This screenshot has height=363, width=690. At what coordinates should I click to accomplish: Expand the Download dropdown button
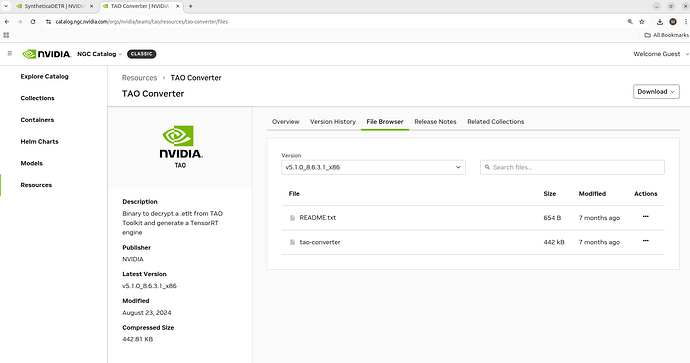click(656, 92)
